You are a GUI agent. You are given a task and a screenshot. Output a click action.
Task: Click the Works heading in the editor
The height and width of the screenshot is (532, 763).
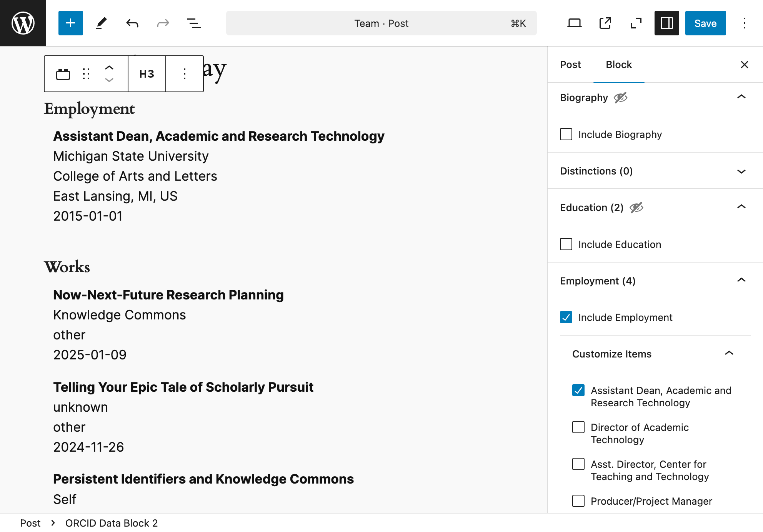coord(67,267)
